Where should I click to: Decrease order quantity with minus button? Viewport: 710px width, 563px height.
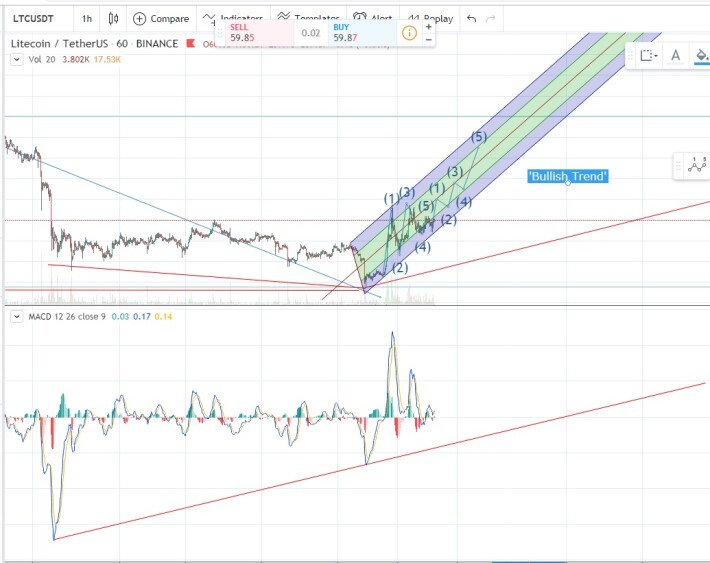[x=428, y=39]
